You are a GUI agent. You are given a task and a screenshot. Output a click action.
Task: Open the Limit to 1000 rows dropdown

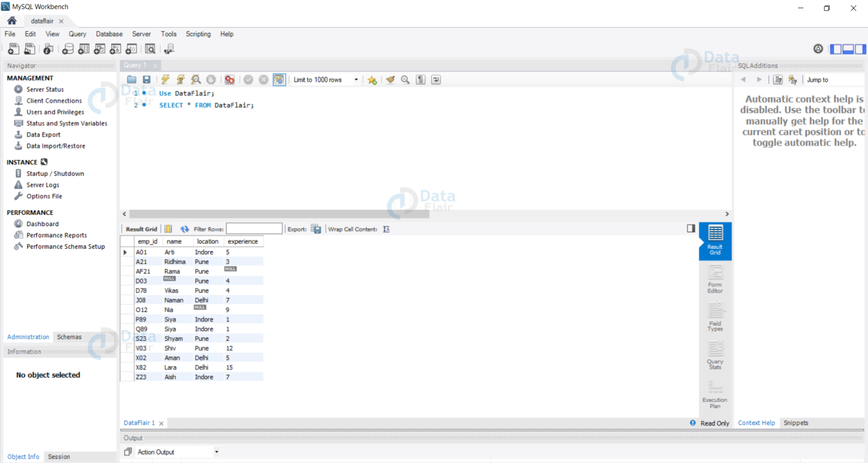pos(325,80)
